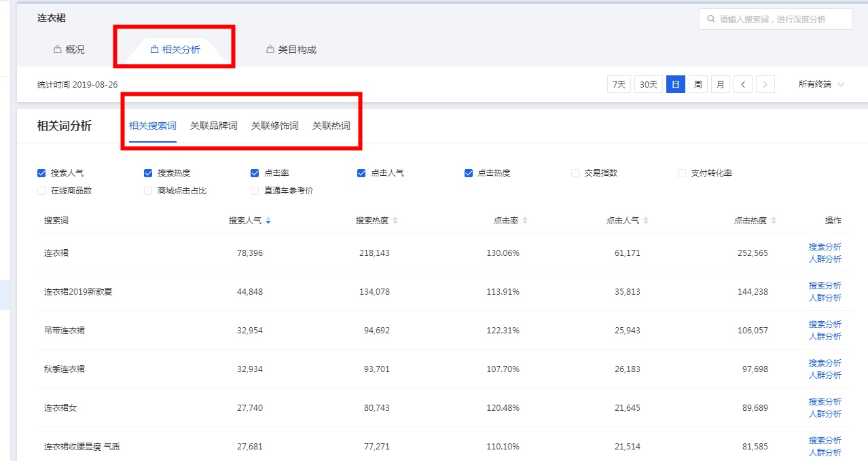Open the 关联品牌词 tab

(214, 126)
